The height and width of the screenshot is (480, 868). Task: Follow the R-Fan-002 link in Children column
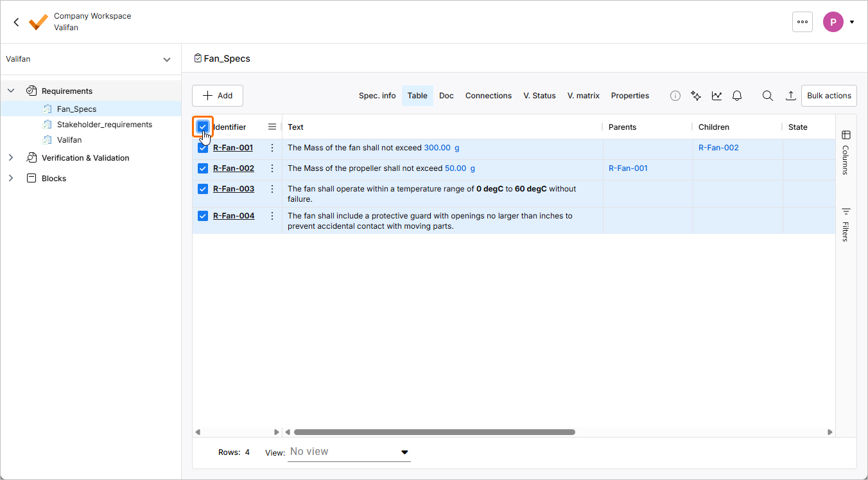coord(718,148)
